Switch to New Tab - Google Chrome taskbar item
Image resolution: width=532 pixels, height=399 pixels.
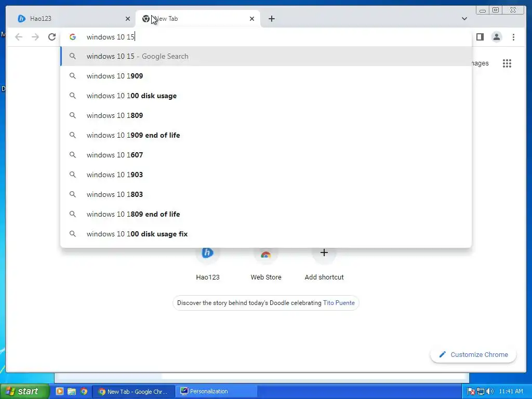click(134, 392)
